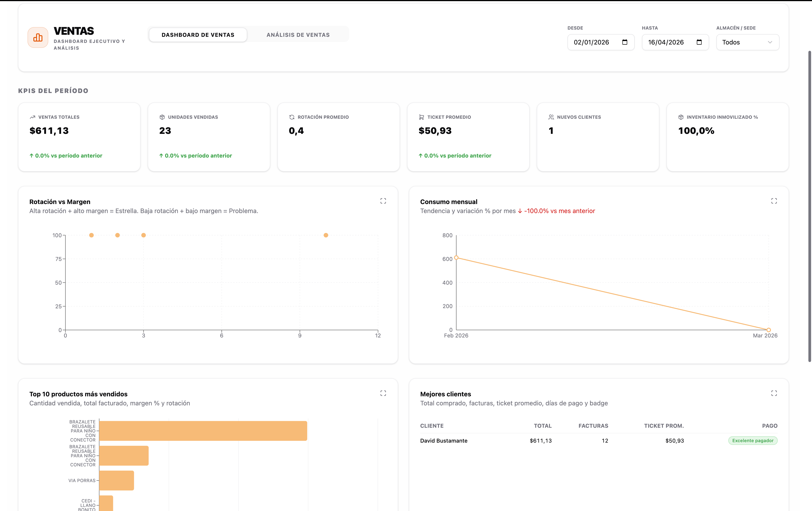The height and width of the screenshot is (511, 812).
Task: Click the 23 Unidades Vendidas value
Action: [x=165, y=131]
